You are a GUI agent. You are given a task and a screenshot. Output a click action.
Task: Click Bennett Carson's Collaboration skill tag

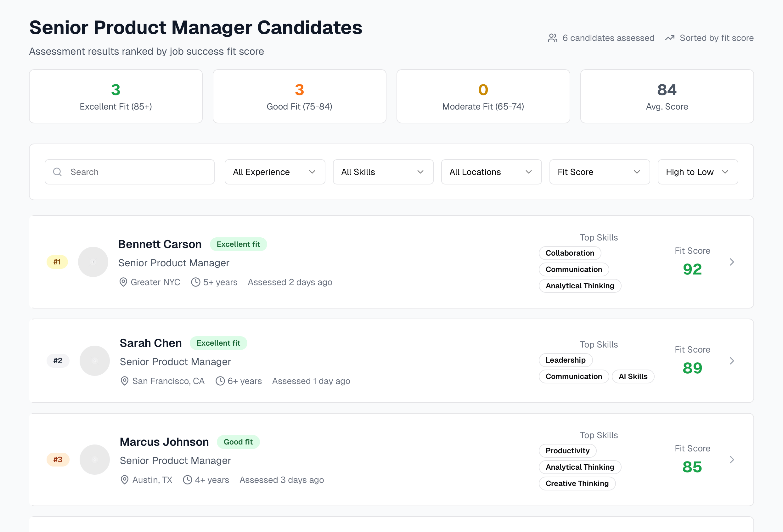(x=570, y=253)
